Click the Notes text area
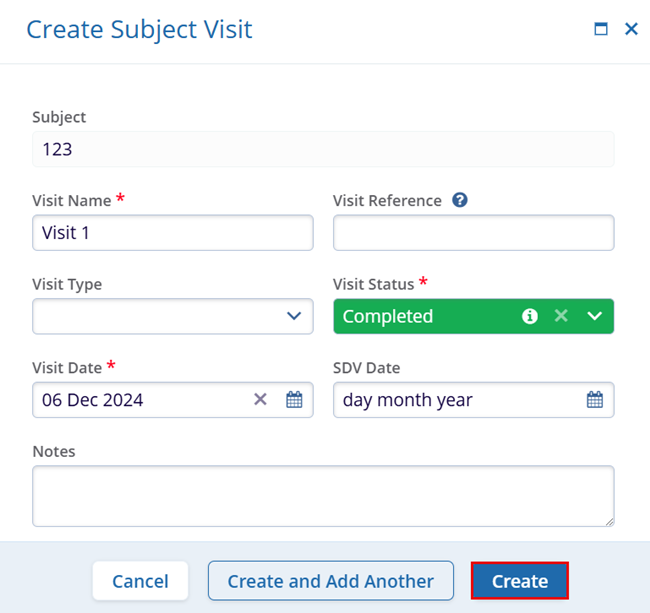This screenshot has width=650, height=613. pyautogui.click(x=322, y=495)
